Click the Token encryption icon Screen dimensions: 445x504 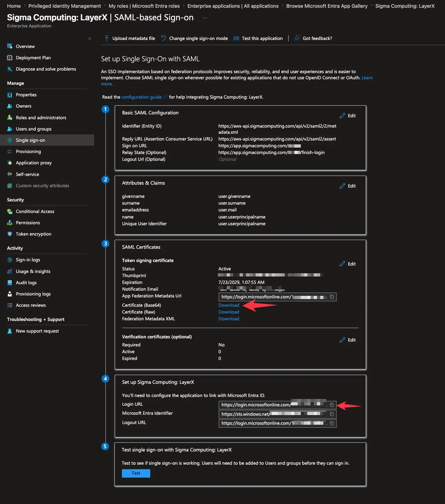10,234
